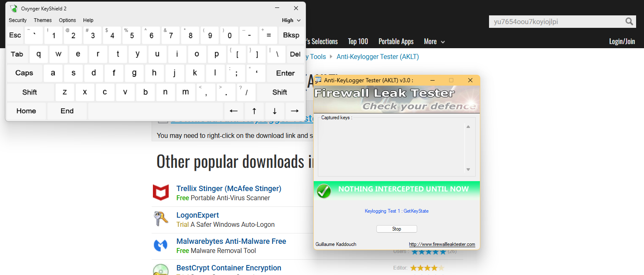Click the Trellix Stinger shield icon
Screen dimensions: 644x275
click(x=161, y=193)
